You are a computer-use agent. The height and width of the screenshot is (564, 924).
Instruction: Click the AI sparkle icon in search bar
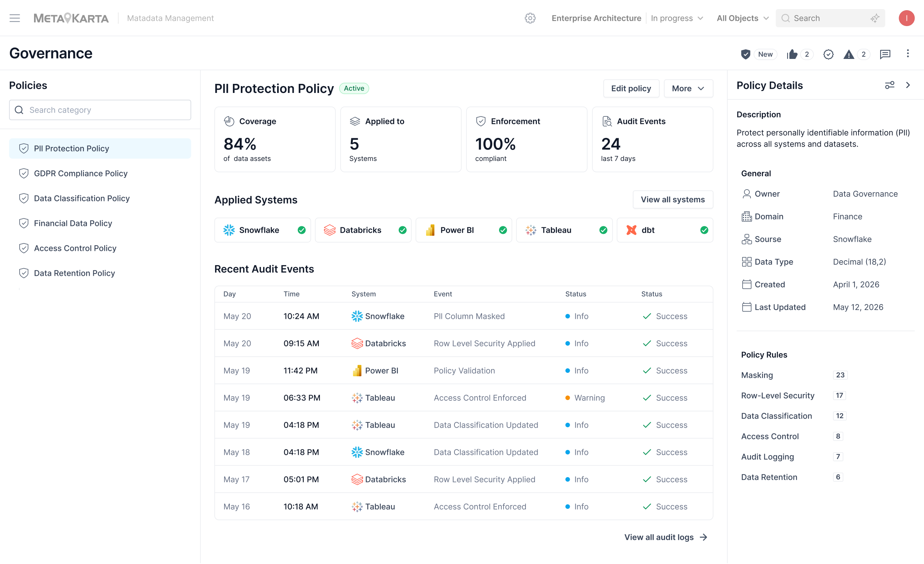(x=875, y=18)
